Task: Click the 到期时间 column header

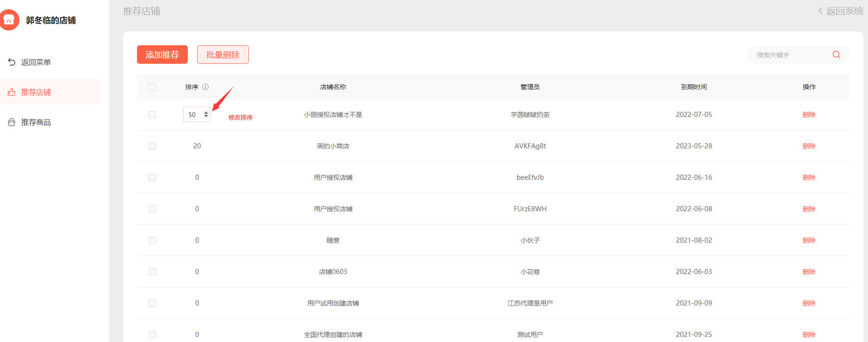Action: 694,87
